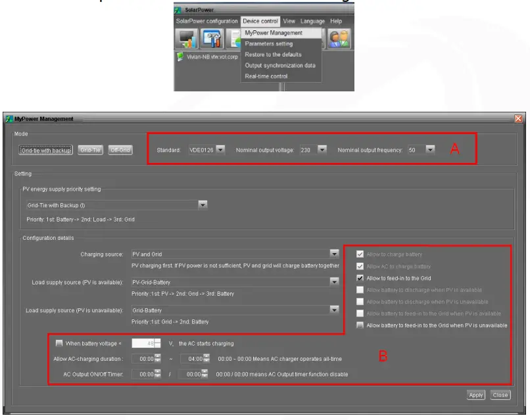The image size is (530, 420).
Task: Adjust AC Output off-time spinner
Action: coord(205,374)
